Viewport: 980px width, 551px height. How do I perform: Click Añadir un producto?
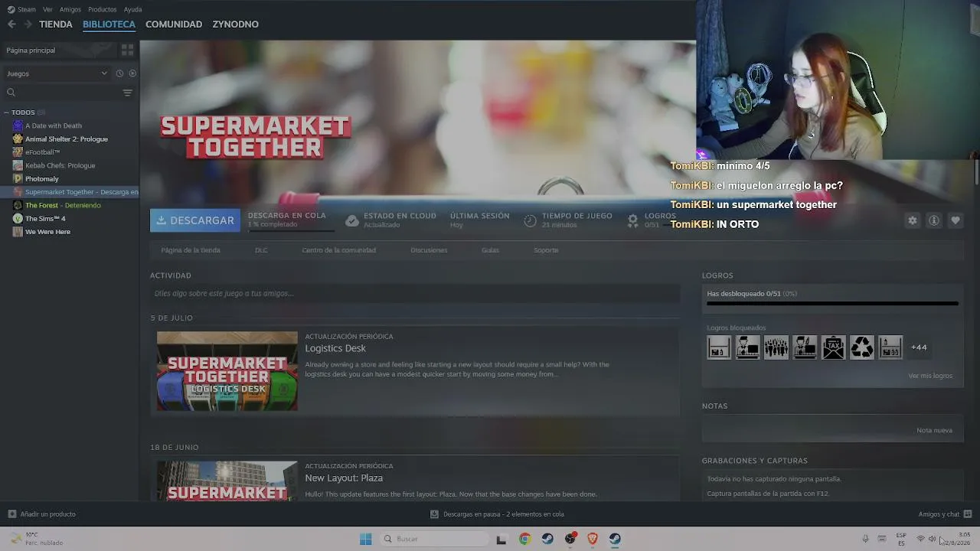point(42,514)
